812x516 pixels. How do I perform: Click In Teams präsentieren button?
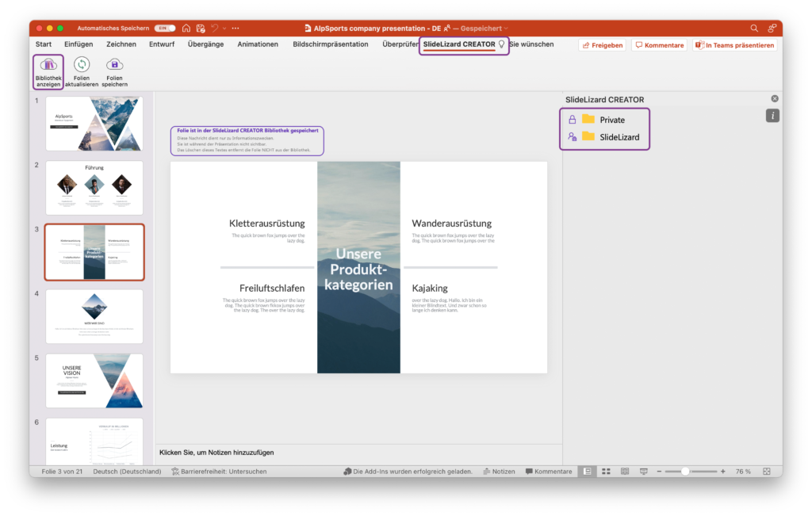(735, 45)
